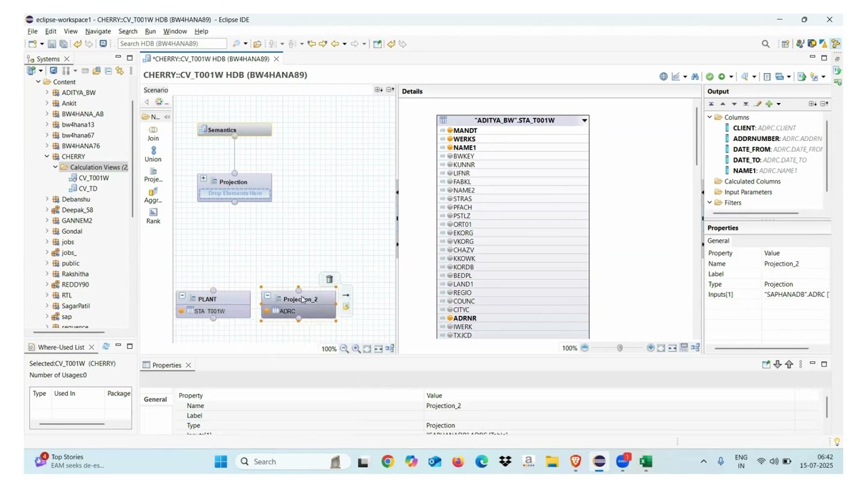Open the binoculars find tool
Screen dimensions: 868x488
coord(695,77)
